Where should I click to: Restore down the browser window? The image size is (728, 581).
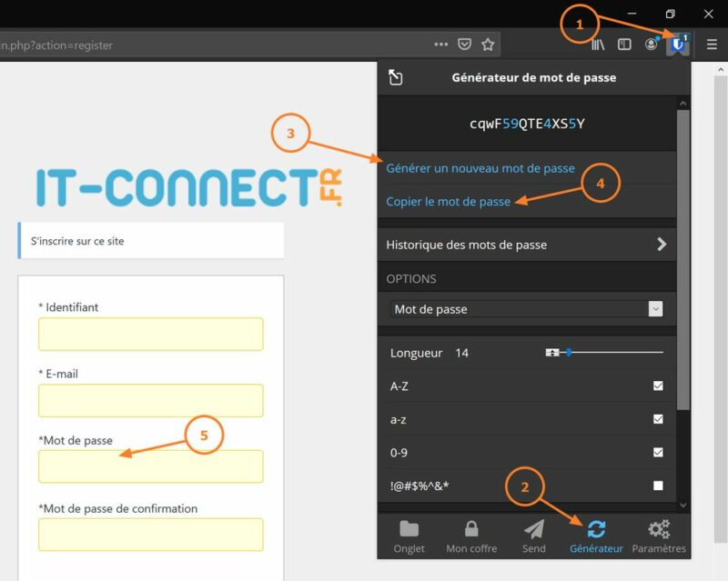click(670, 14)
